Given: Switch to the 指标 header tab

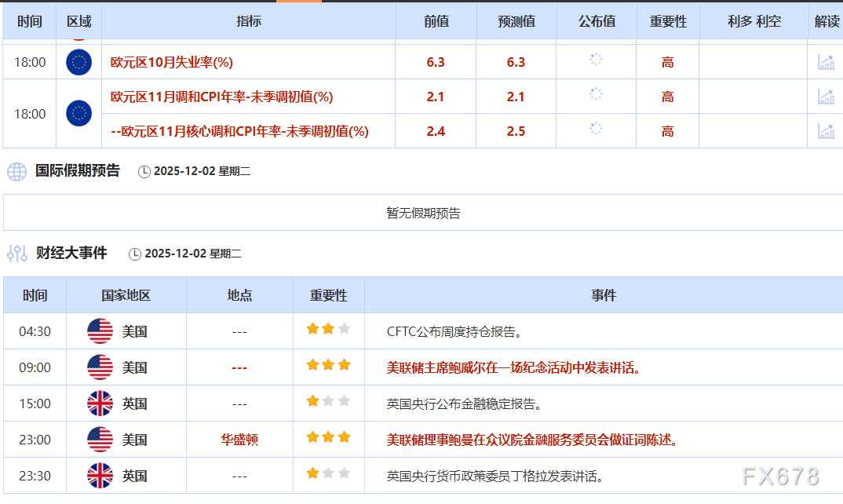Looking at the screenshot, I should 250,22.
